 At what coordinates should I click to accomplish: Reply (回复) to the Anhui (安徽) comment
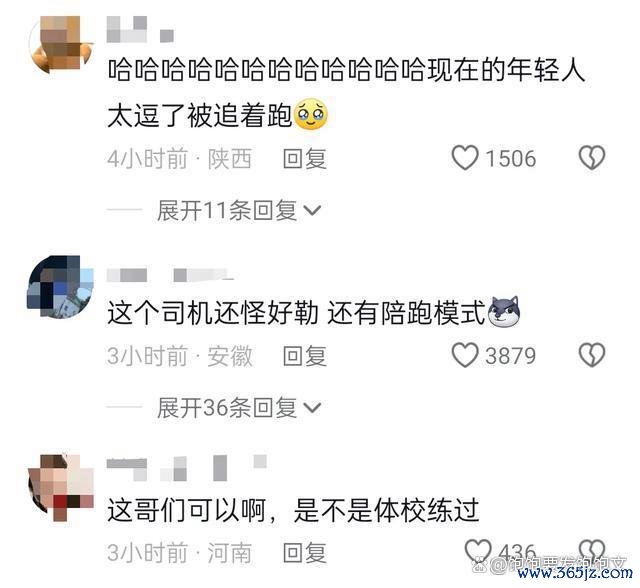(x=305, y=356)
